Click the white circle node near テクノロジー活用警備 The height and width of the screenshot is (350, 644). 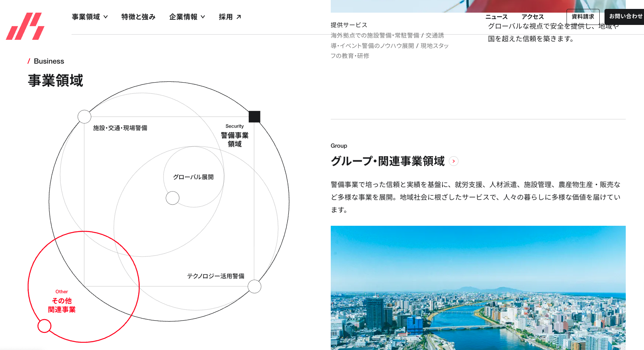pos(254,286)
